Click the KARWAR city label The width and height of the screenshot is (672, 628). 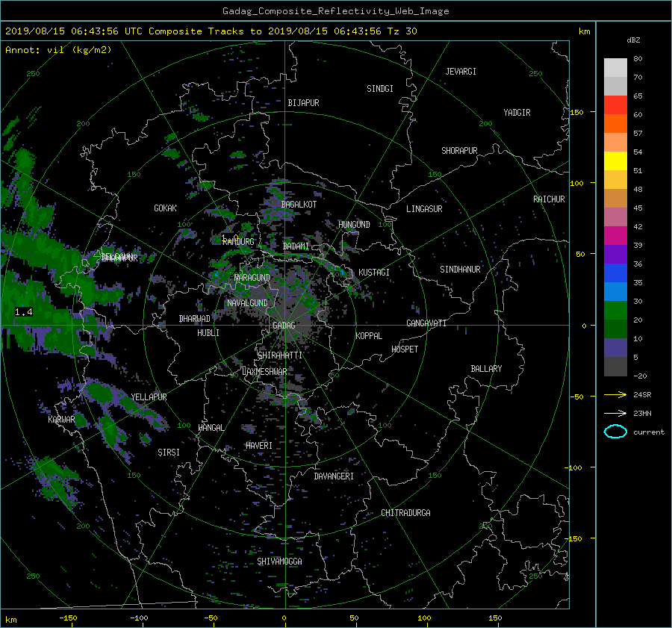coord(61,420)
